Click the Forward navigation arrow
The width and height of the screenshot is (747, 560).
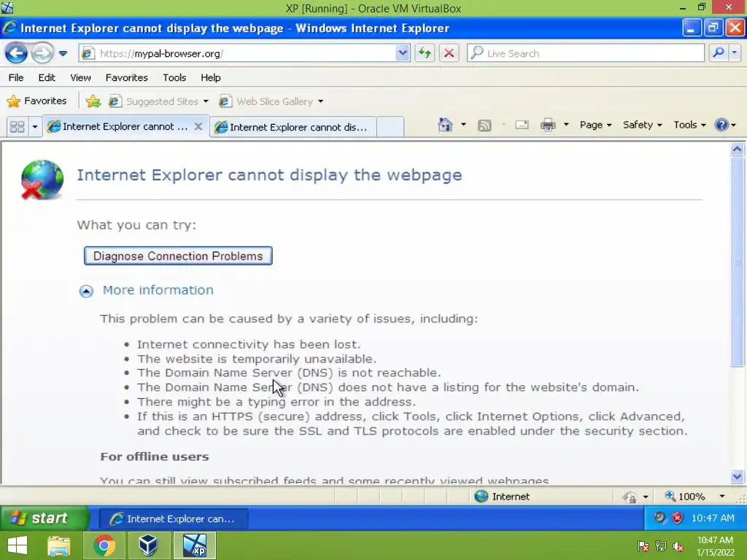[42, 52]
